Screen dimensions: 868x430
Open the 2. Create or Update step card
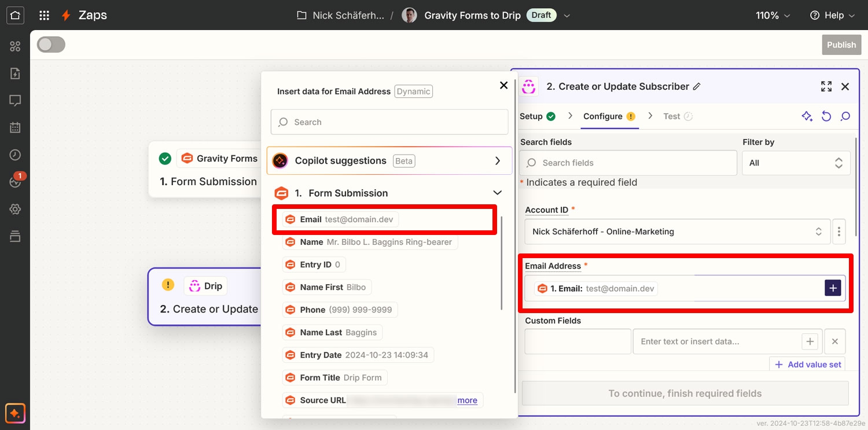point(205,296)
